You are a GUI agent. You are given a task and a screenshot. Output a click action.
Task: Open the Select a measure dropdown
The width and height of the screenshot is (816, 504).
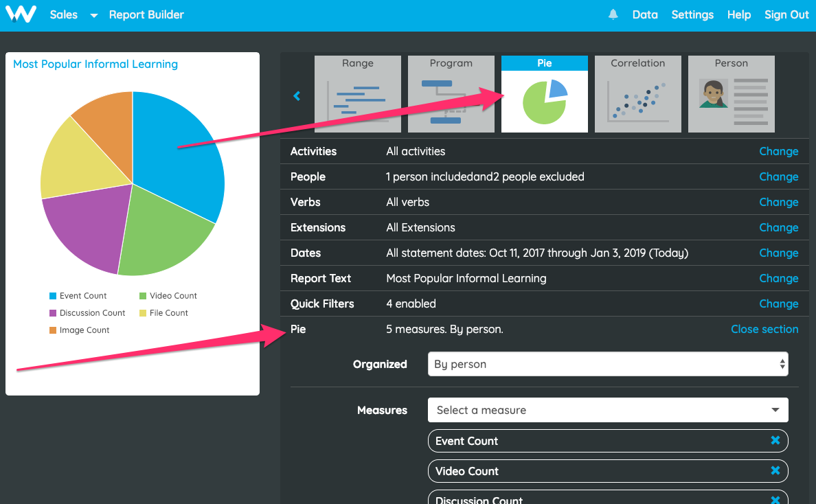pos(608,410)
